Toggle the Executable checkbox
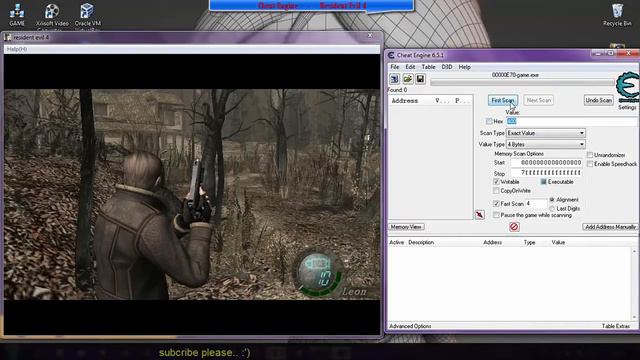Screen dimensions: 640x360 tap(544, 182)
